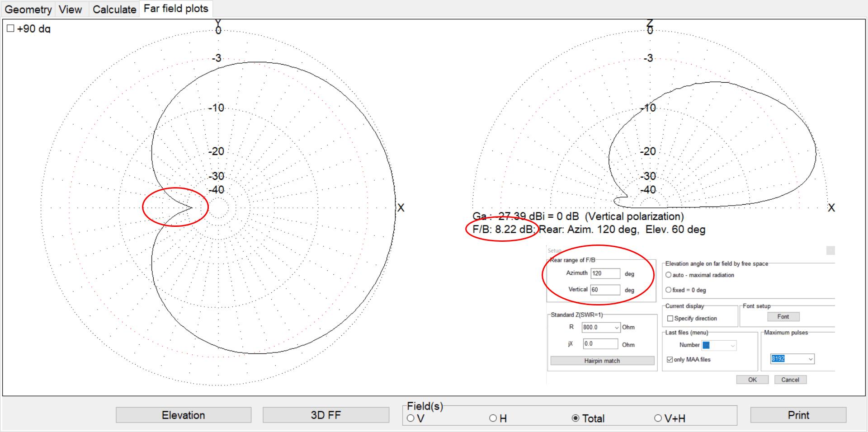The height and width of the screenshot is (432, 868).
Task: Open the 3D FF view
Action: pyautogui.click(x=325, y=415)
